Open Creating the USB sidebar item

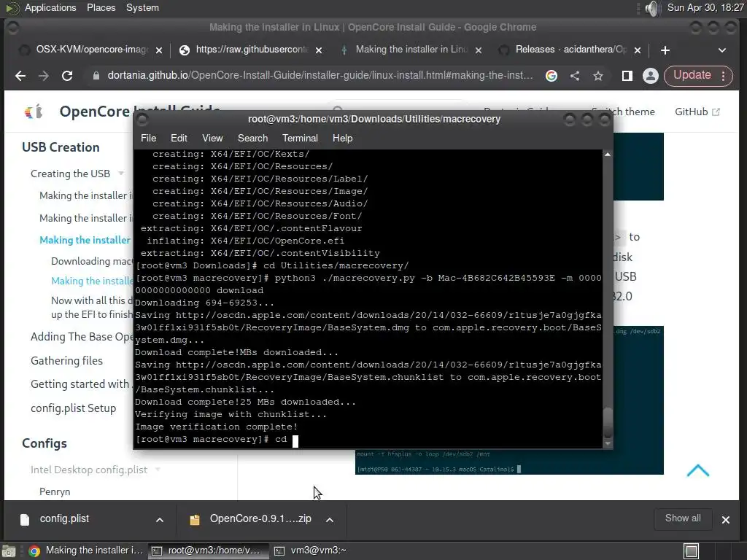71,174
